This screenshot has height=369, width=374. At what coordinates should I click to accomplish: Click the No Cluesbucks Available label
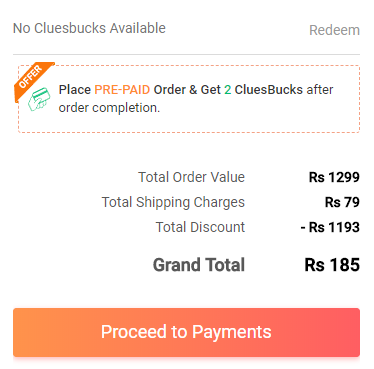[89, 28]
